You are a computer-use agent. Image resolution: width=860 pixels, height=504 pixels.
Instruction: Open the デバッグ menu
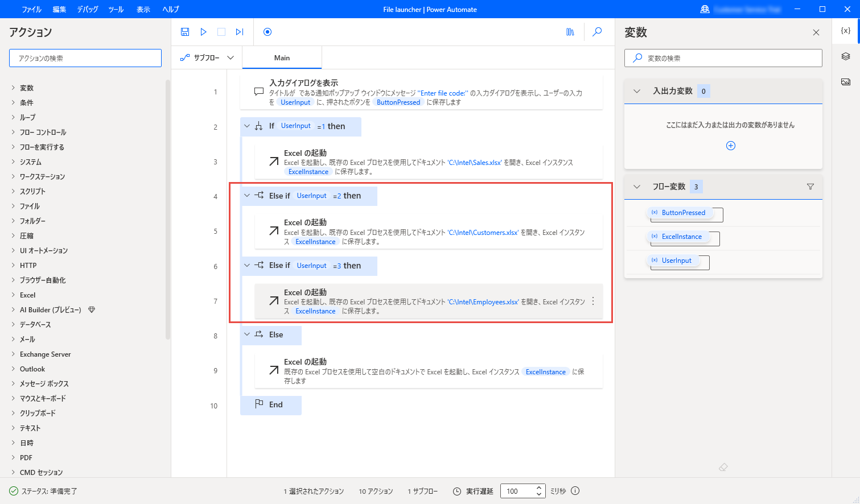point(88,9)
